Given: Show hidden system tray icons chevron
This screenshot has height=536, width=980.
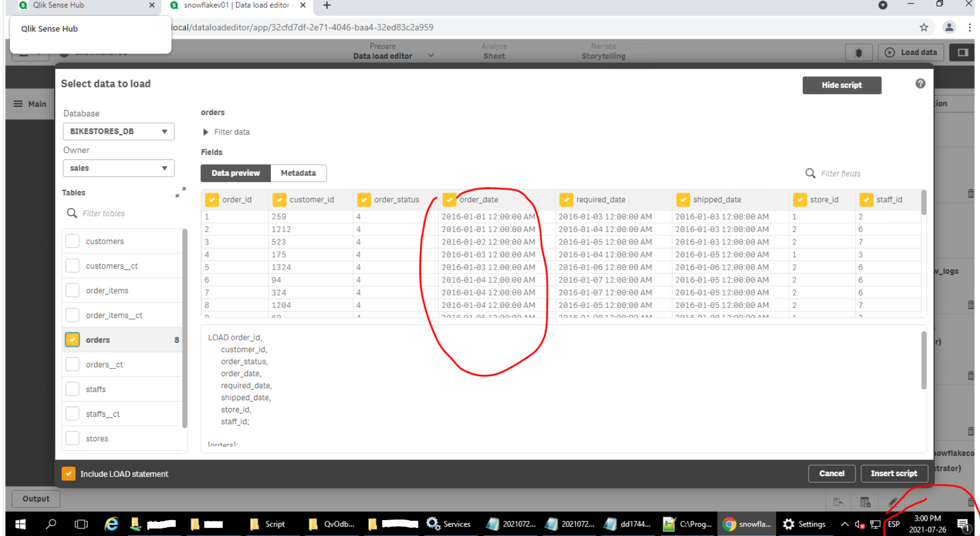Looking at the screenshot, I should coord(844,524).
